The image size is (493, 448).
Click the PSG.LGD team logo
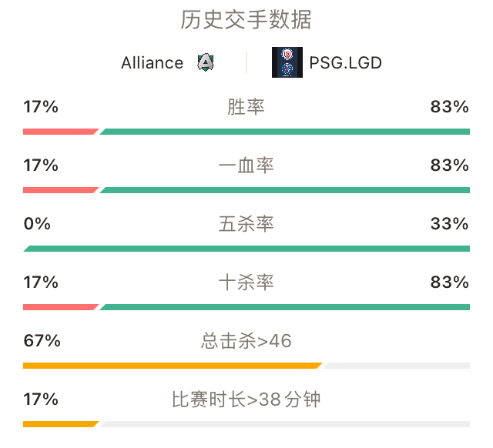click(287, 62)
